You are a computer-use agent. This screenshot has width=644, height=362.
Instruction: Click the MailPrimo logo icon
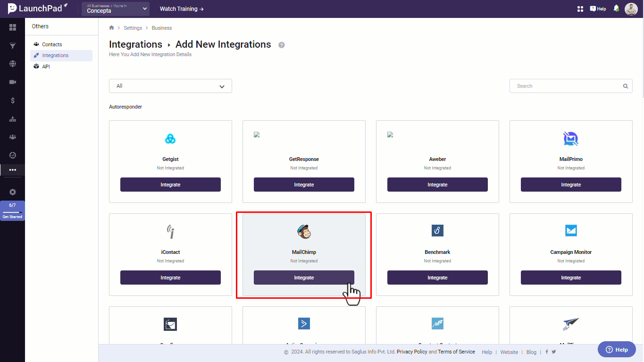tap(571, 139)
